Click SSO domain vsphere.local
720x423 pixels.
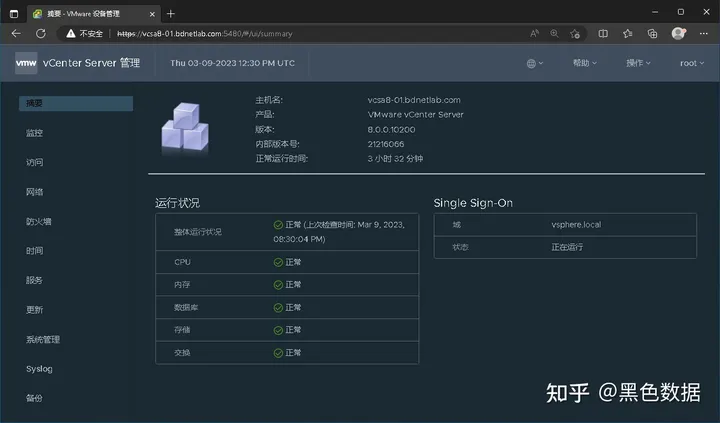click(576, 225)
